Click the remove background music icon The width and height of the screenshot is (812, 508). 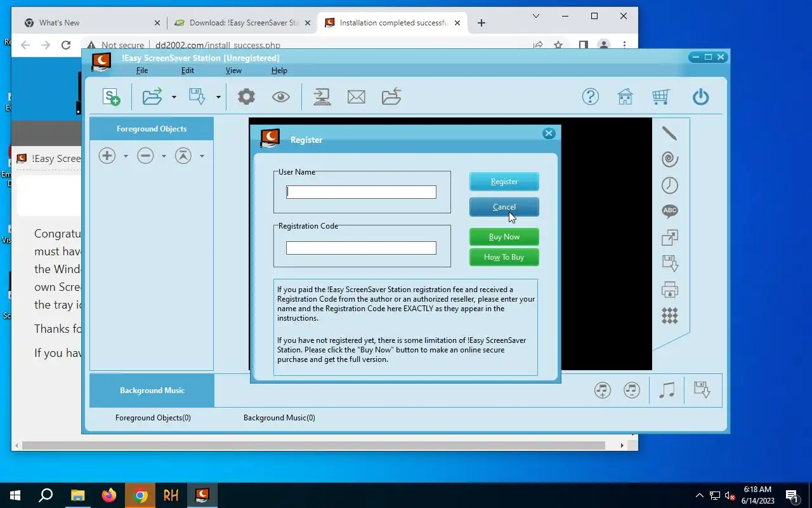632,390
